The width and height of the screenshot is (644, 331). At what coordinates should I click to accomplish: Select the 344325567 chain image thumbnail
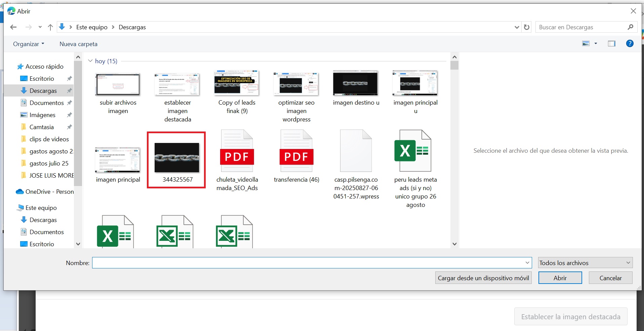click(177, 158)
